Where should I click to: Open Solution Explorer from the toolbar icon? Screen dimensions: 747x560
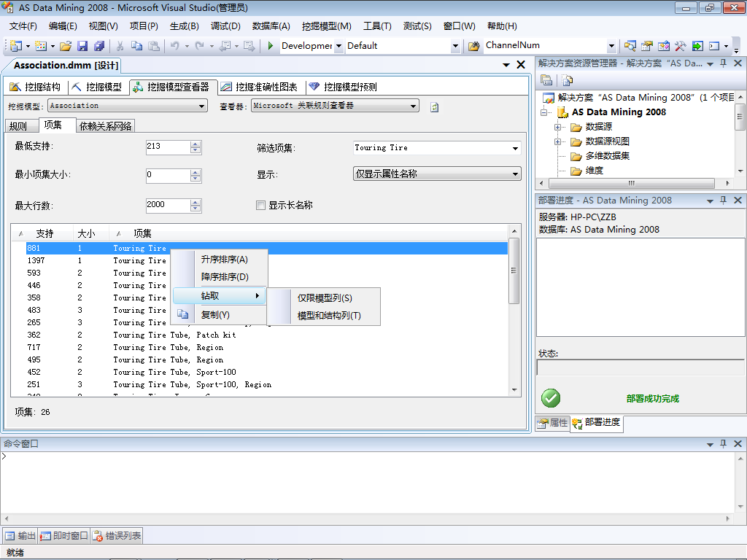[x=630, y=46]
